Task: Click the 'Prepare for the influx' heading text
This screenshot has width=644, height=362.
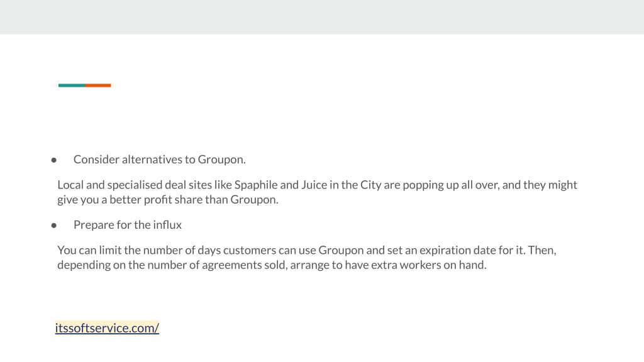Action: coord(127,225)
